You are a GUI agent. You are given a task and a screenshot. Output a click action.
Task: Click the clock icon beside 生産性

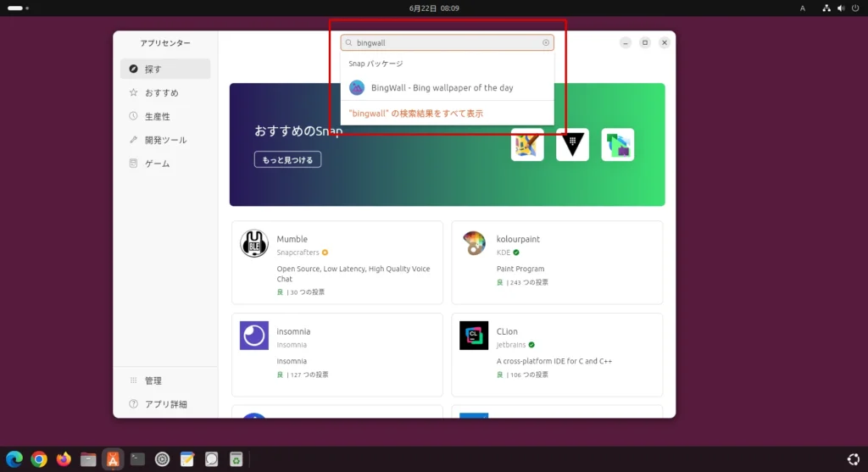pyautogui.click(x=133, y=116)
